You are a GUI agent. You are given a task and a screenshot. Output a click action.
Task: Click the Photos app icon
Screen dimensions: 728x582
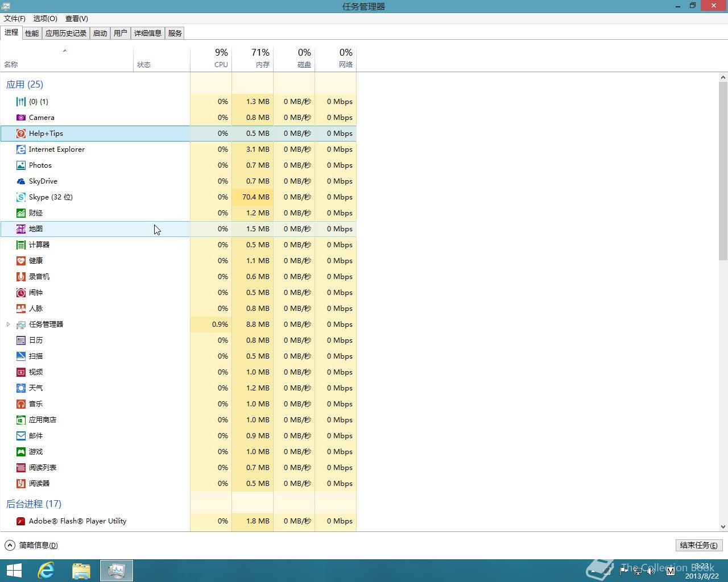coord(21,165)
